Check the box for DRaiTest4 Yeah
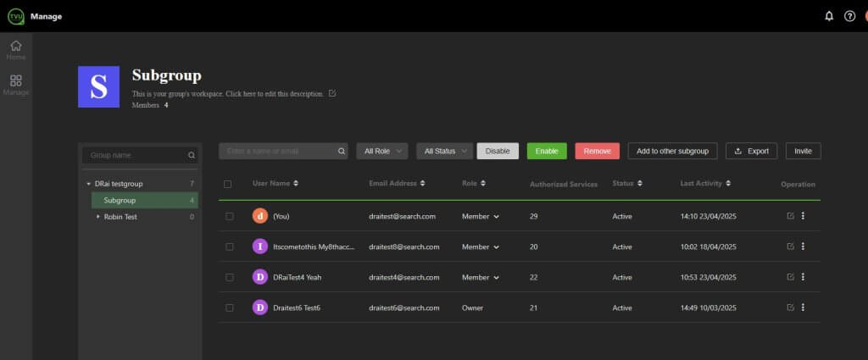 [229, 277]
